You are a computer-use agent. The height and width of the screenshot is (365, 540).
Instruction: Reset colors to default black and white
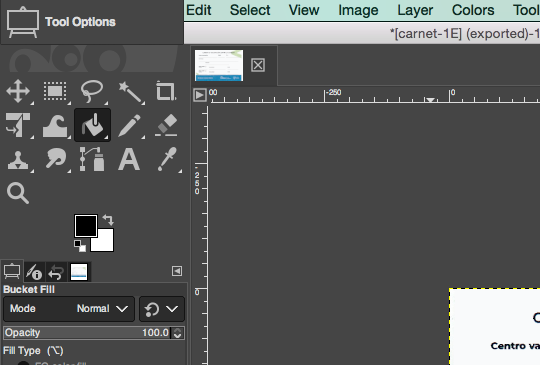tap(80, 246)
